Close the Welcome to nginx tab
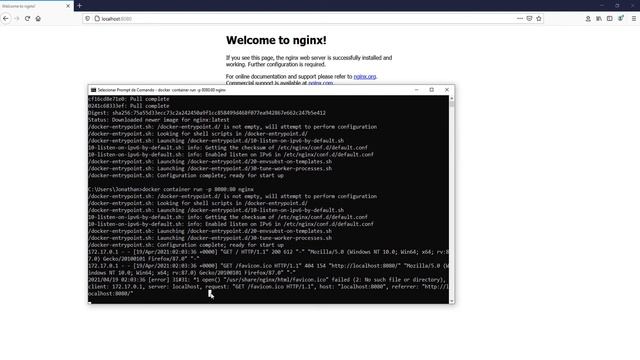Image resolution: width=640 pixels, height=360 pixels. click(x=68, y=6)
